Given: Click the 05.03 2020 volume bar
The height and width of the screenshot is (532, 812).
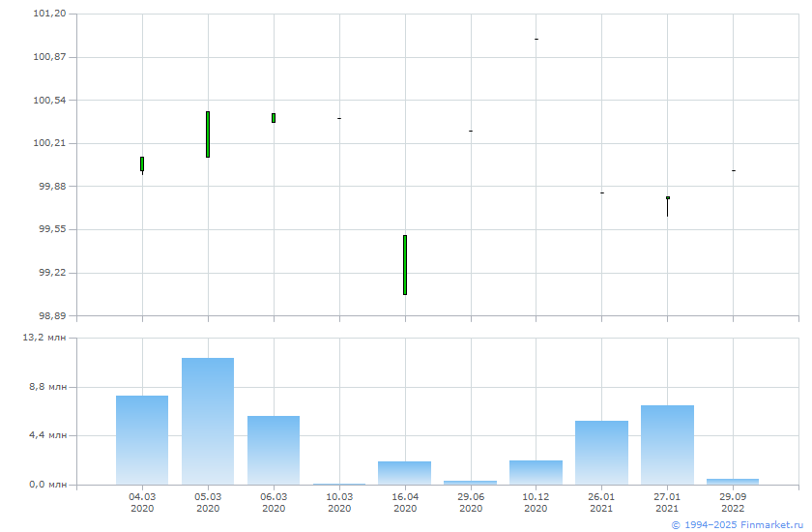Looking at the screenshot, I should (x=208, y=421).
